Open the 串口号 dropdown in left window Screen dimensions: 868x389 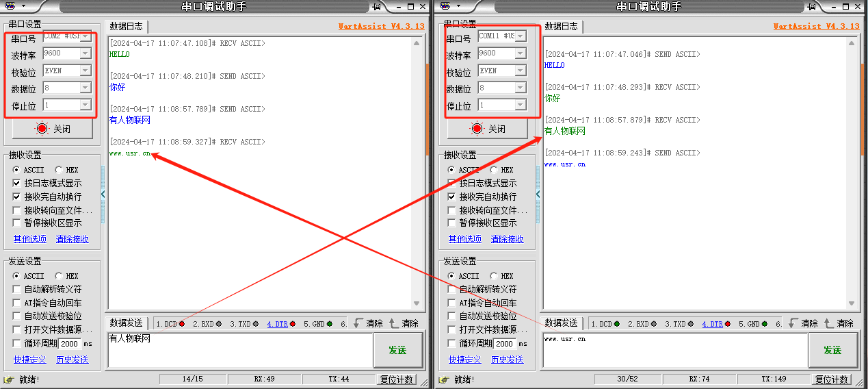point(86,36)
